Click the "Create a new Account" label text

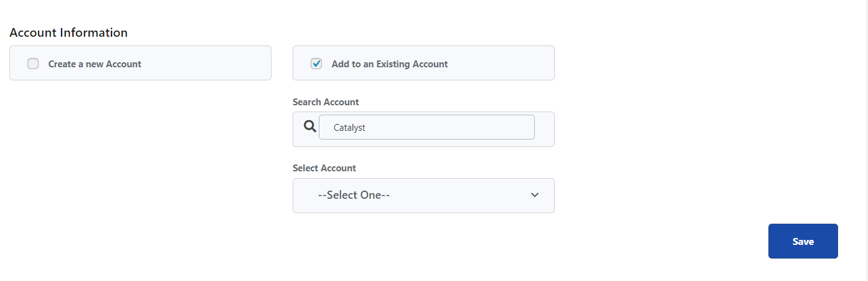pos(95,64)
